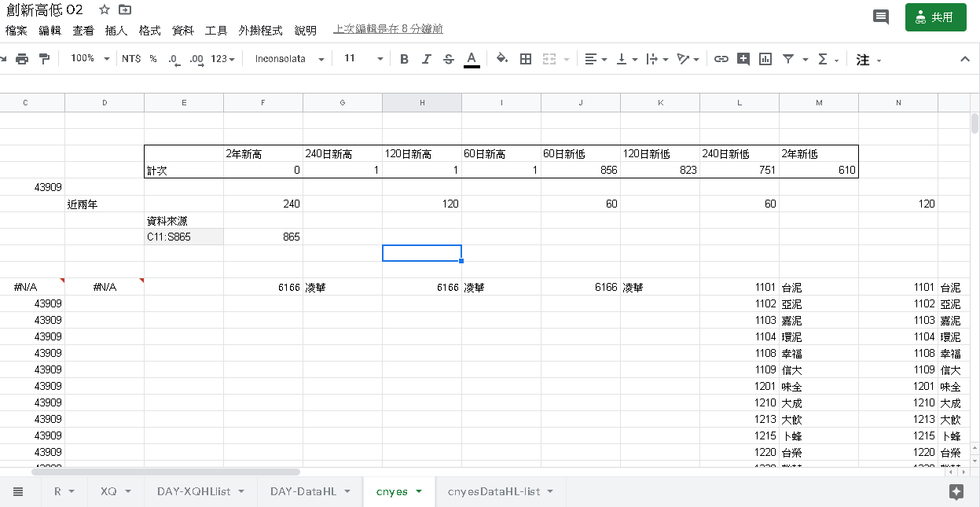Open the text color picker
Image resolution: width=980 pixels, height=507 pixels.
click(x=472, y=59)
